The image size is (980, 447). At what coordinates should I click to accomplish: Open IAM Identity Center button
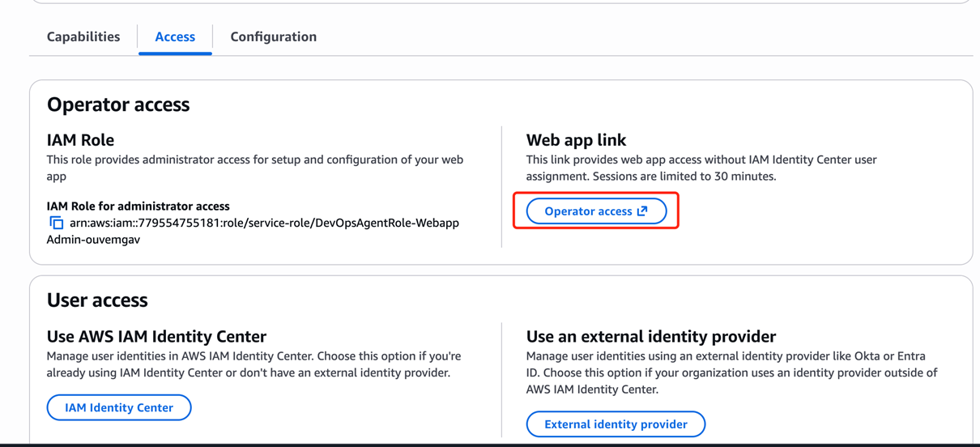tap(119, 408)
